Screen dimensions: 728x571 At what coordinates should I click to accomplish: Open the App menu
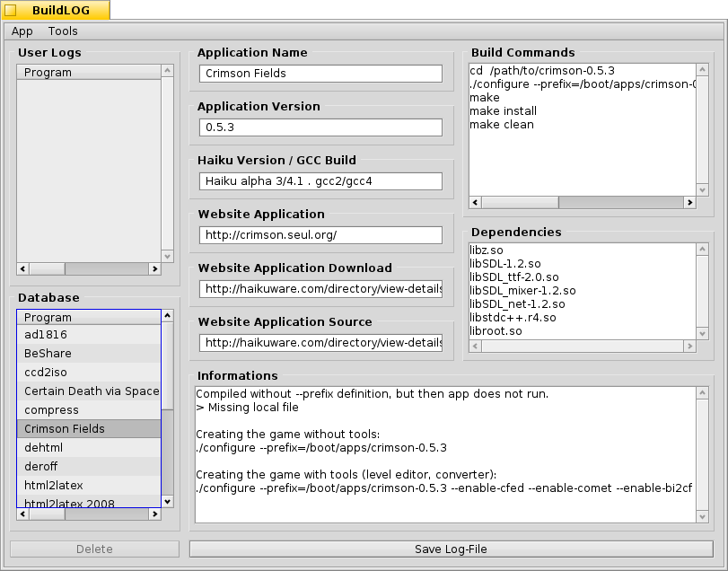pos(22,31)
